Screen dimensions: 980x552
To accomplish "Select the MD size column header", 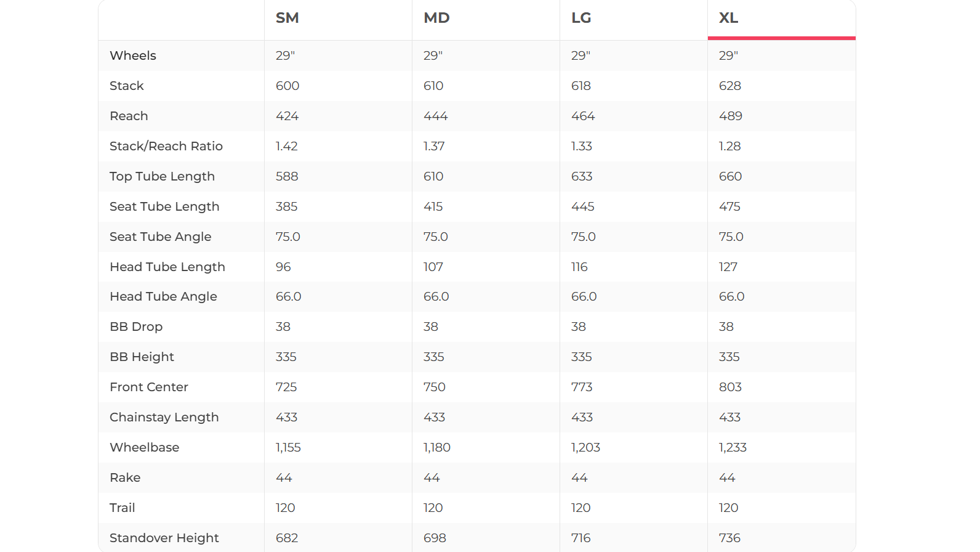I will click(x=436, y=18).
